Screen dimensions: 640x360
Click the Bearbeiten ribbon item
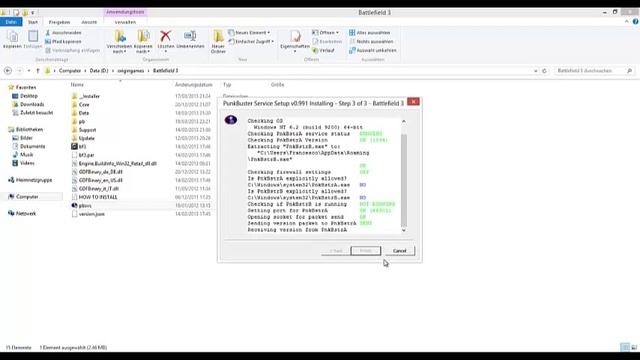tap(327, 42)
